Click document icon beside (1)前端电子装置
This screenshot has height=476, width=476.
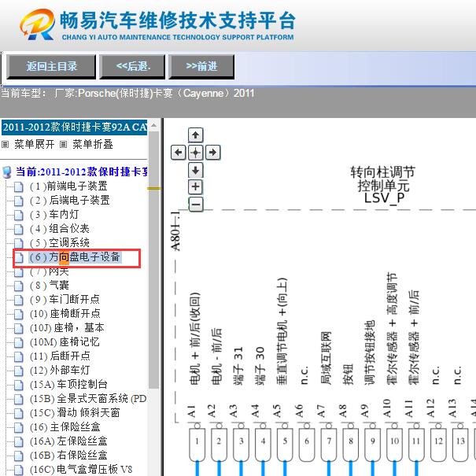click(x=19, y=186)
